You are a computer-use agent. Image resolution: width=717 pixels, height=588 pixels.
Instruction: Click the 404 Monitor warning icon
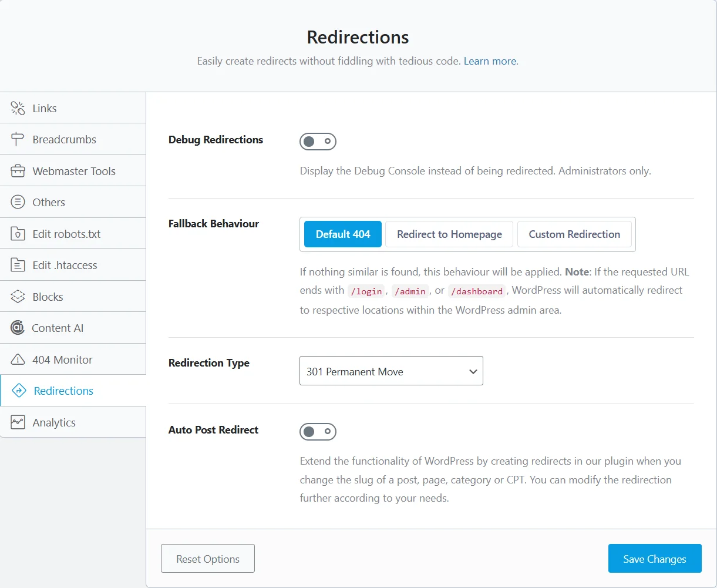[x=18, y=359]
